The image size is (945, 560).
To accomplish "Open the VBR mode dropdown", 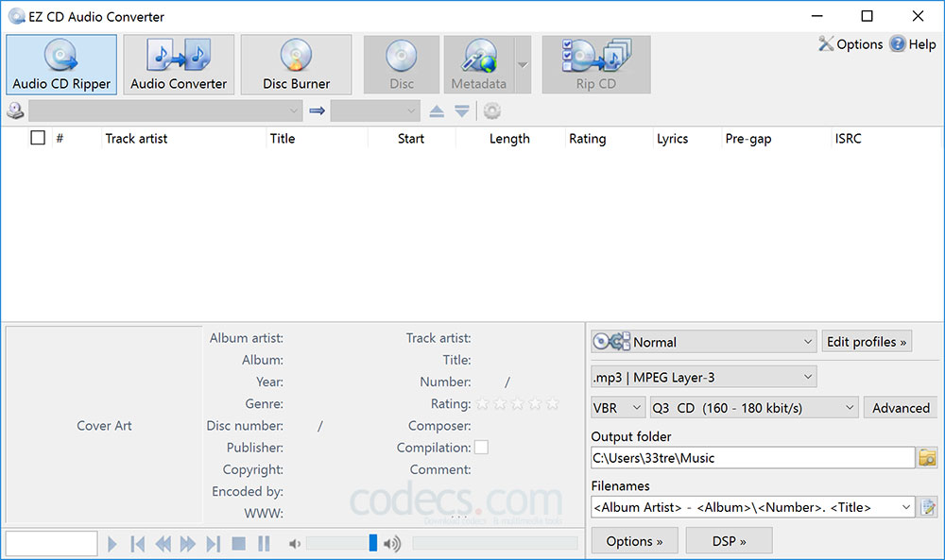I will pyautogui.click(x=618, y=408).
